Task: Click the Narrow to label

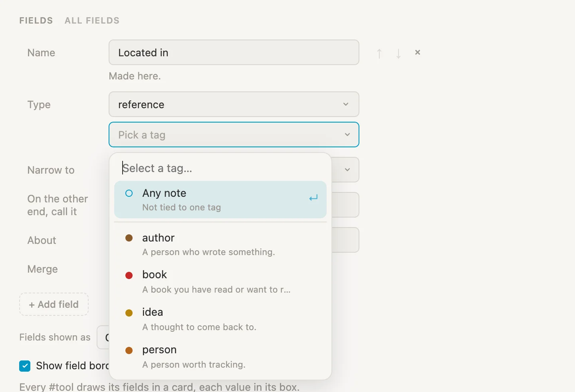Action: [x=51, y=170]
